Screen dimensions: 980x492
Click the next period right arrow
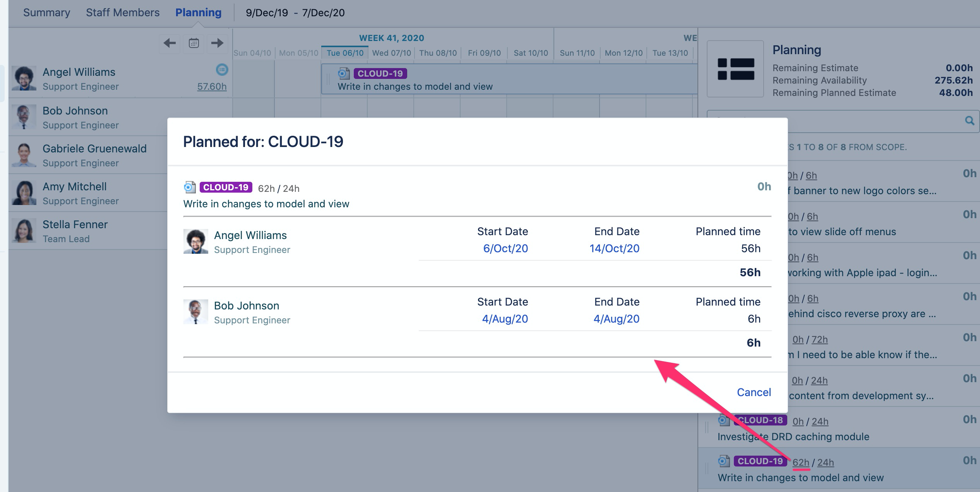(218, 43)
